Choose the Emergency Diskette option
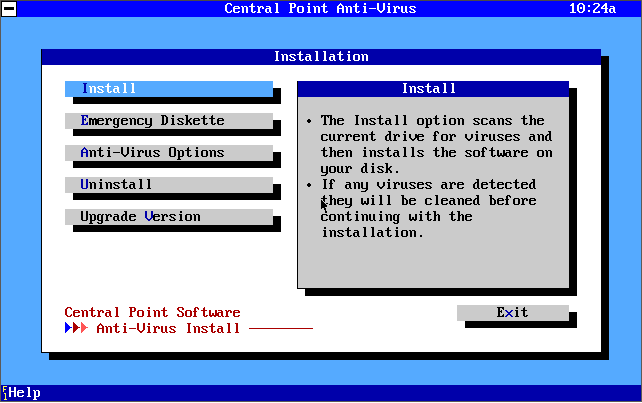 point(168,121)
